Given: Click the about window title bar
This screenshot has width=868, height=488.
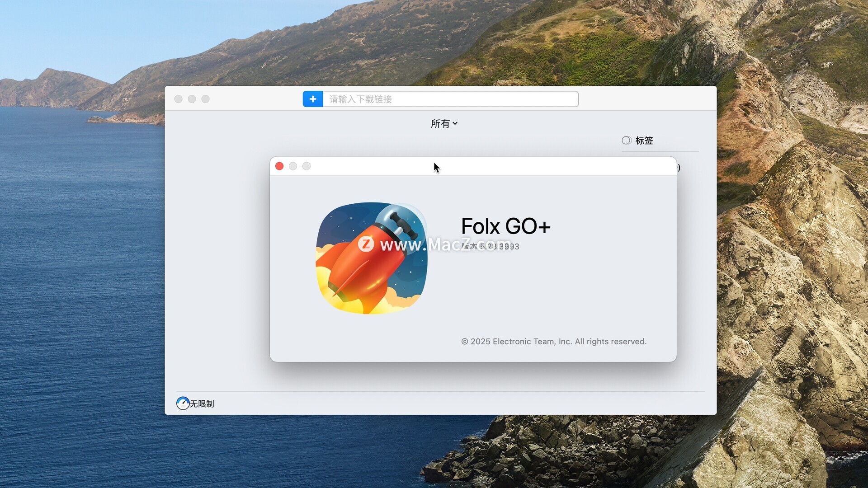Looking at the screenshot, I should point(473,166).
